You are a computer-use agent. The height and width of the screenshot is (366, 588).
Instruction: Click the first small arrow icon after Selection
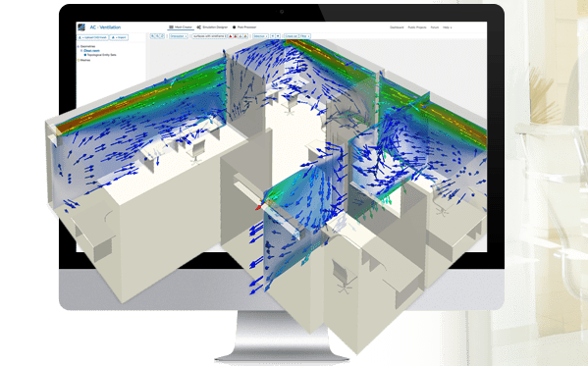click(273, 36)
